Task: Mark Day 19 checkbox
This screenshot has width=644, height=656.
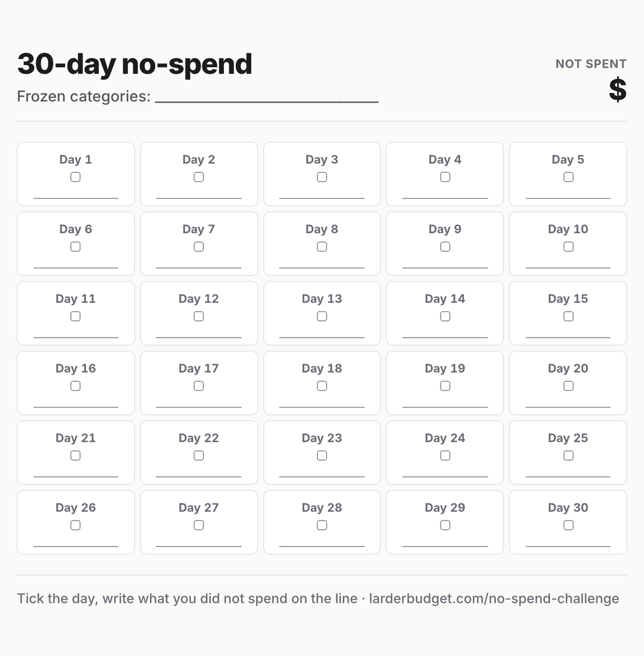Action: [x=445, y=386]
